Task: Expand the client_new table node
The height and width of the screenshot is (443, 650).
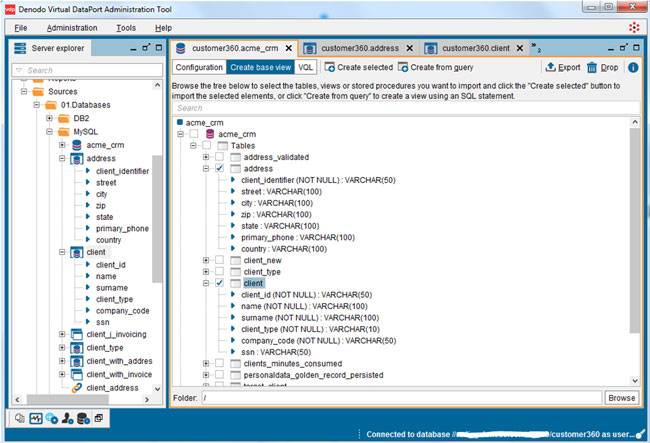Action: (x=206, y=260)
